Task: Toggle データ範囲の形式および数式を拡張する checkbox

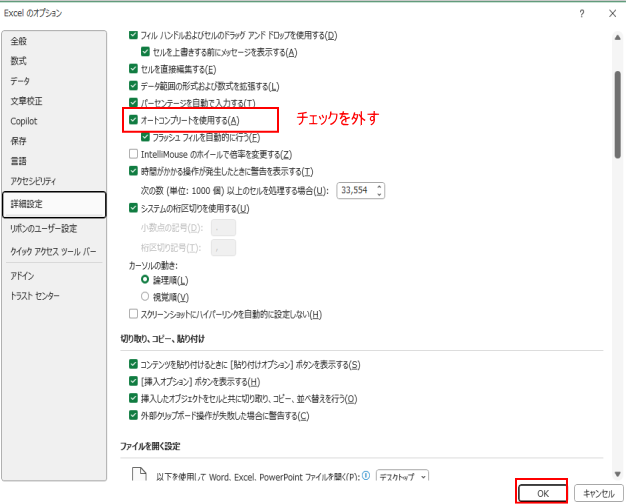Action: (x=133, y=86)
